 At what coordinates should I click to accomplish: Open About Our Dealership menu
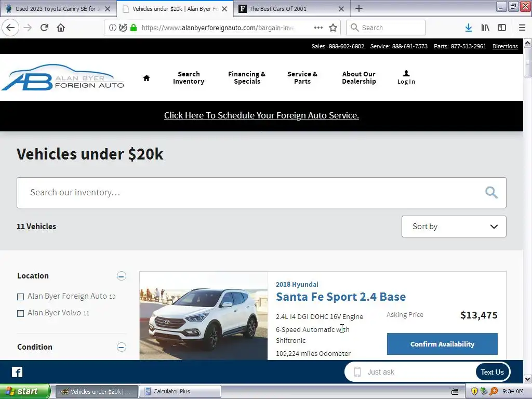pyautogui.click(x=359, y=78)
